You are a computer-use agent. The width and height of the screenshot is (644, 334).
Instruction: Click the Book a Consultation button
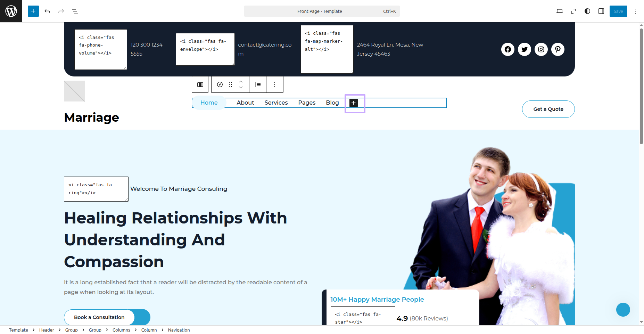[x=99, y=317]
